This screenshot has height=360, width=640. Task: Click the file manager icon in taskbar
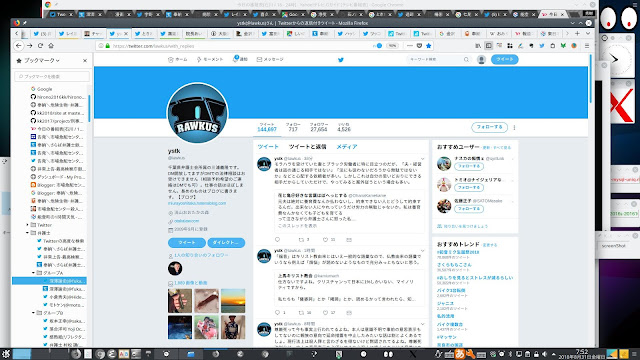pos(191,354)
